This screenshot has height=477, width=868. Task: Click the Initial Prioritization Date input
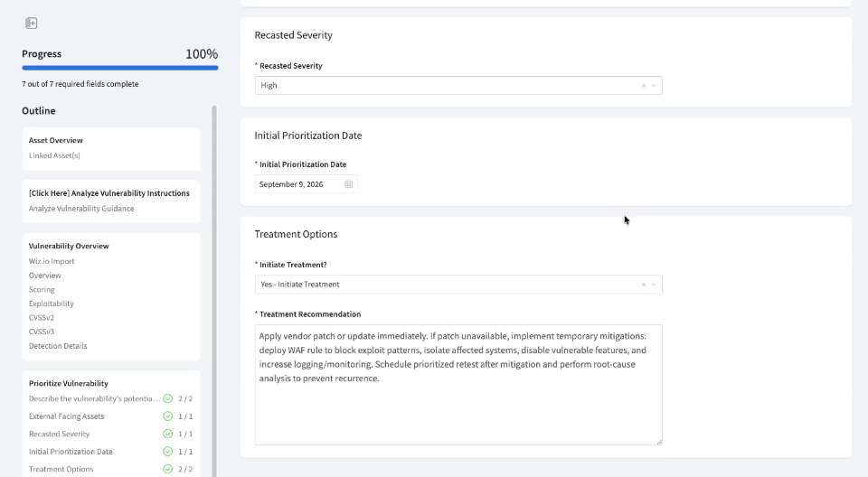[307, 184]
